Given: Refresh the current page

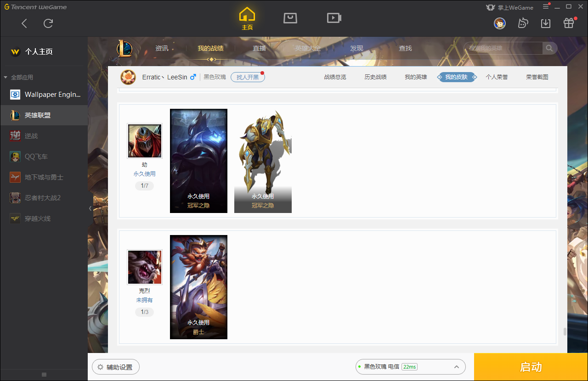Looking at the screenshot, I should (48, 23).
